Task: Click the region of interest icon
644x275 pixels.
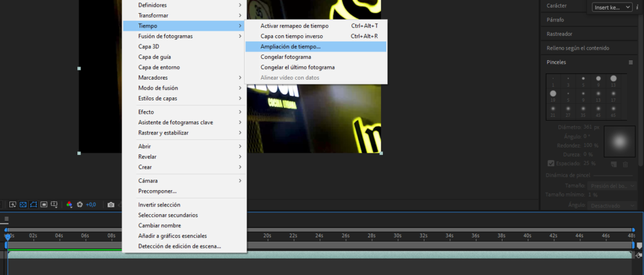Action: (x=44, y=204)
